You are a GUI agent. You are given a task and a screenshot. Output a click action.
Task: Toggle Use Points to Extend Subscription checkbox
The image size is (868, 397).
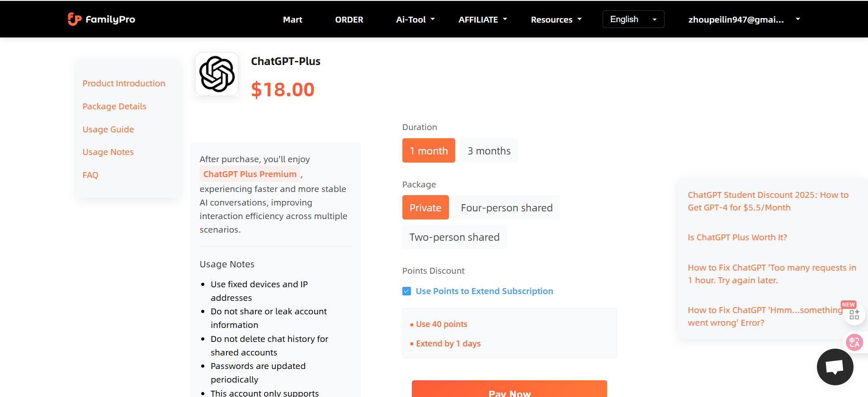pos(407,291)
